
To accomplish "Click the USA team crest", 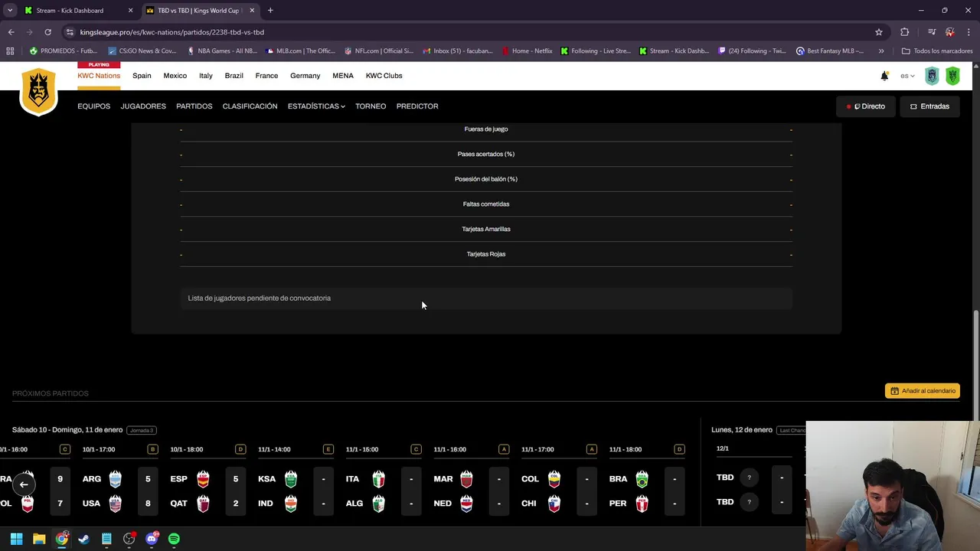I will coord(115,504).
